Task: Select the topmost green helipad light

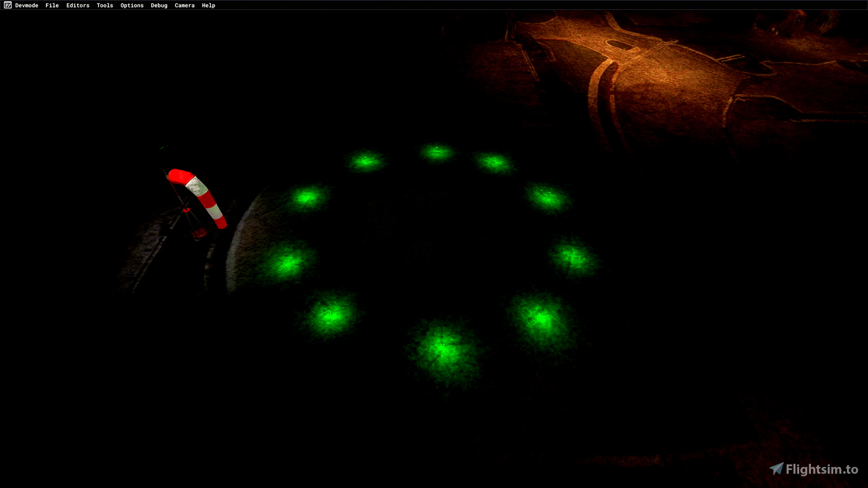Action: click(437, 151)
